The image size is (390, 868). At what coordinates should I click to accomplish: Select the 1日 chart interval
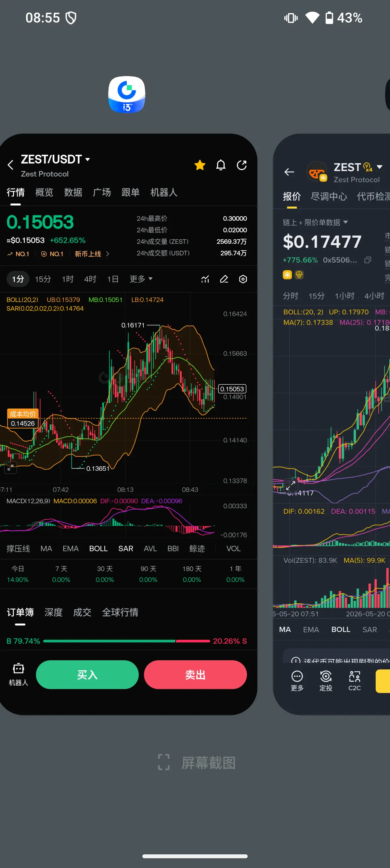(112, 279)
